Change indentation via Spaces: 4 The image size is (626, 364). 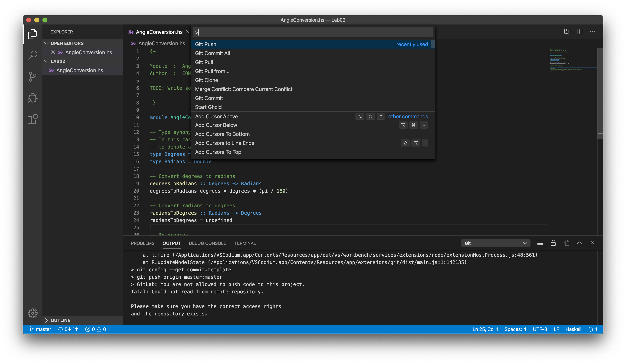(x=515, y=329)
